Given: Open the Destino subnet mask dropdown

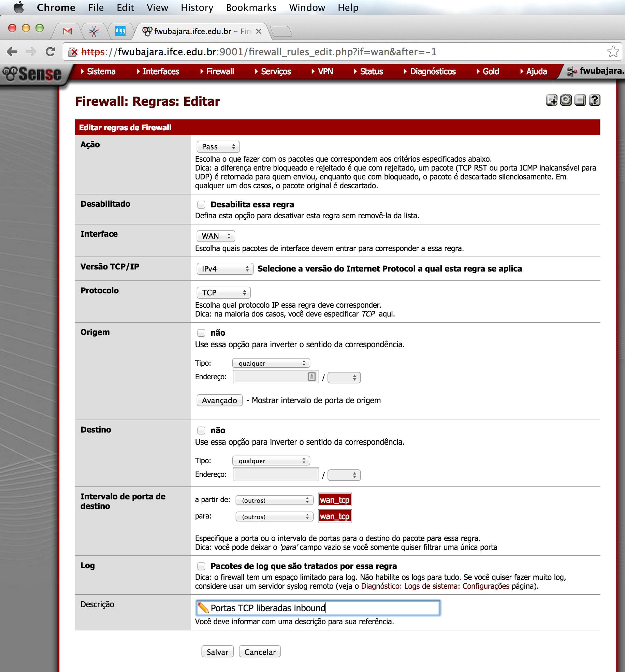Looking at the screenshot, I should point(344,475).
